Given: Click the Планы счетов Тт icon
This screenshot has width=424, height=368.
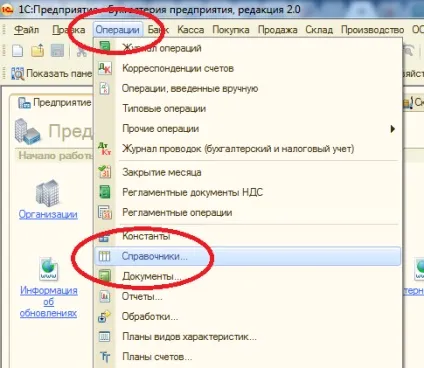Looking at the screenshot, I should click(105, 357).
